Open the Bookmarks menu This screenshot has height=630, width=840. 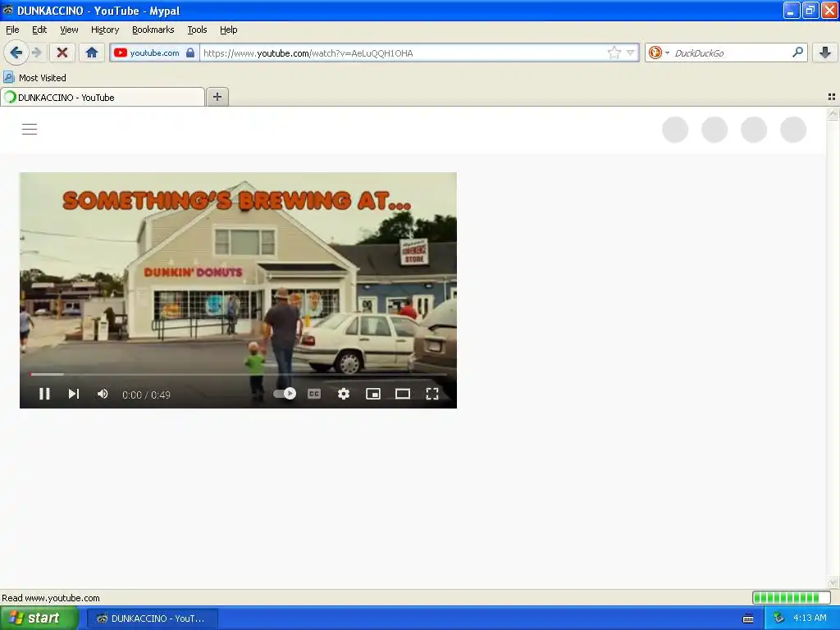point(153,30)
